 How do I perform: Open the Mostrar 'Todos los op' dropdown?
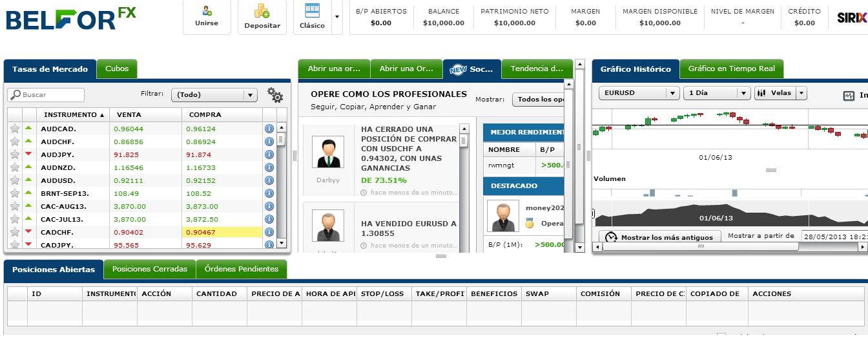tap(538, 100)
